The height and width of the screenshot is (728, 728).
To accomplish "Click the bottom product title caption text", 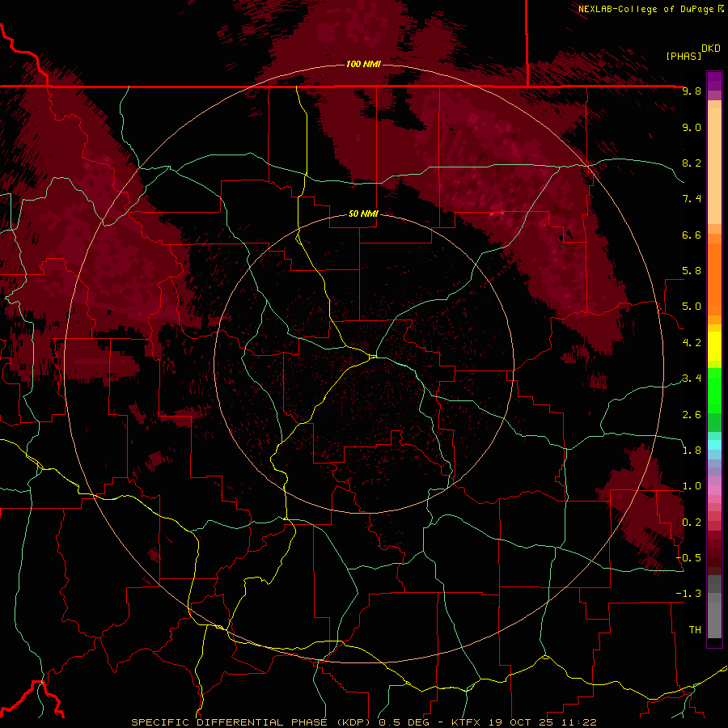I will pos(363,722).
